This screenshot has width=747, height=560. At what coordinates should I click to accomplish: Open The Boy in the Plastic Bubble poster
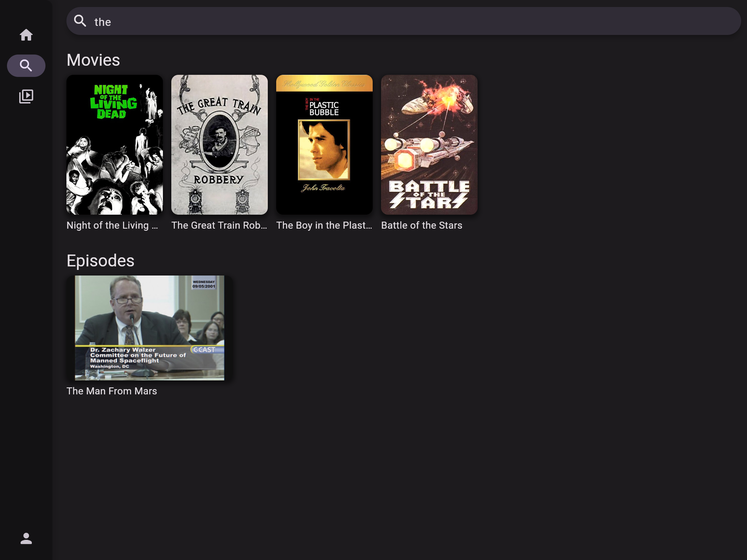tap(324, 145)
